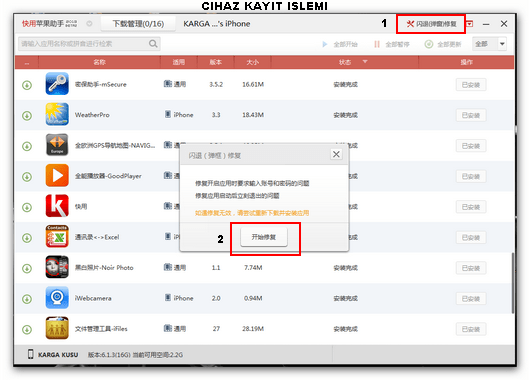Open the crash repair tool with wrench icon
The image size is (530, 380).
(x=431, y=24)
